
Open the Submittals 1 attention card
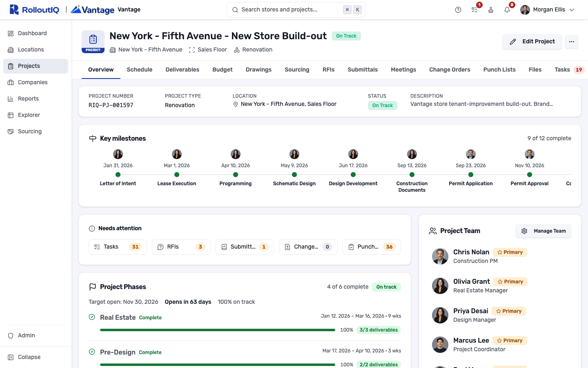(x=245, y=247)
